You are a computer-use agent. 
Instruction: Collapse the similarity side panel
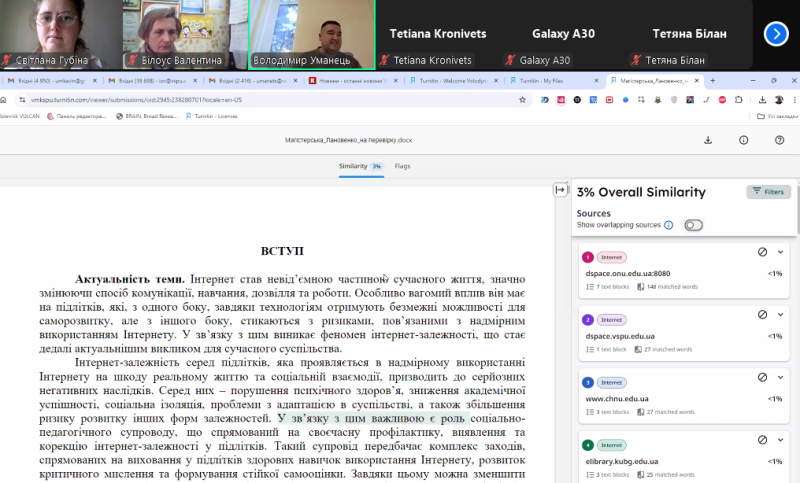[x=560, y=190]
